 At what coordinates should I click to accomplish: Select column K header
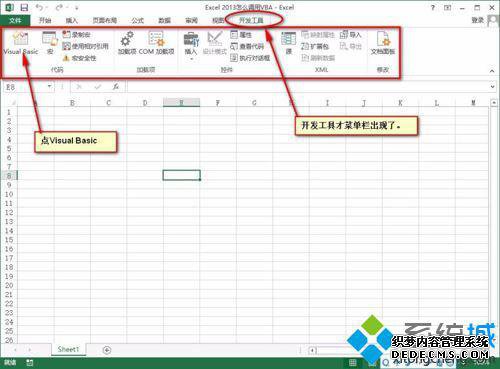click(x=400, y=103)
